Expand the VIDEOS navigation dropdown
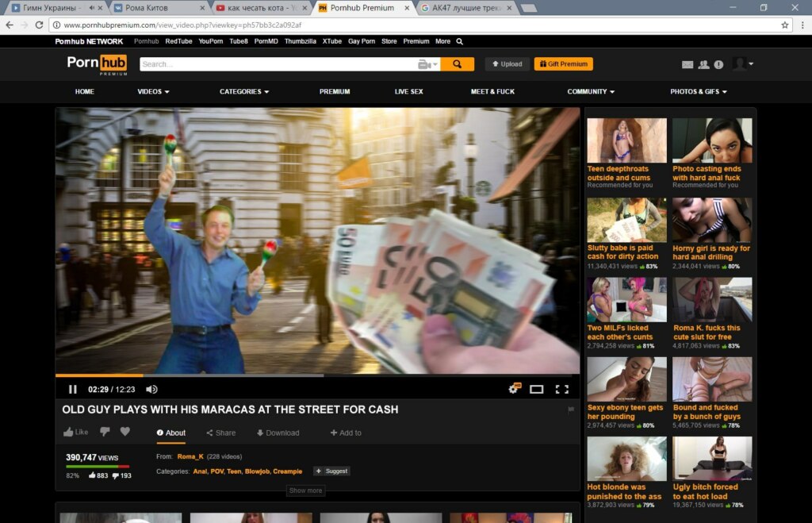Screen dimensions: 812x523 point(153,92)
